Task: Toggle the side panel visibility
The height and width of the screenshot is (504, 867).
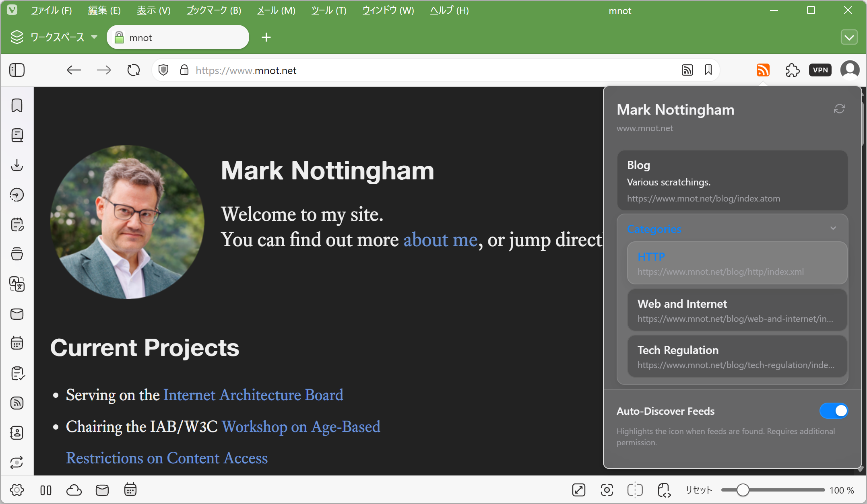Action: (x=17, y=70)
